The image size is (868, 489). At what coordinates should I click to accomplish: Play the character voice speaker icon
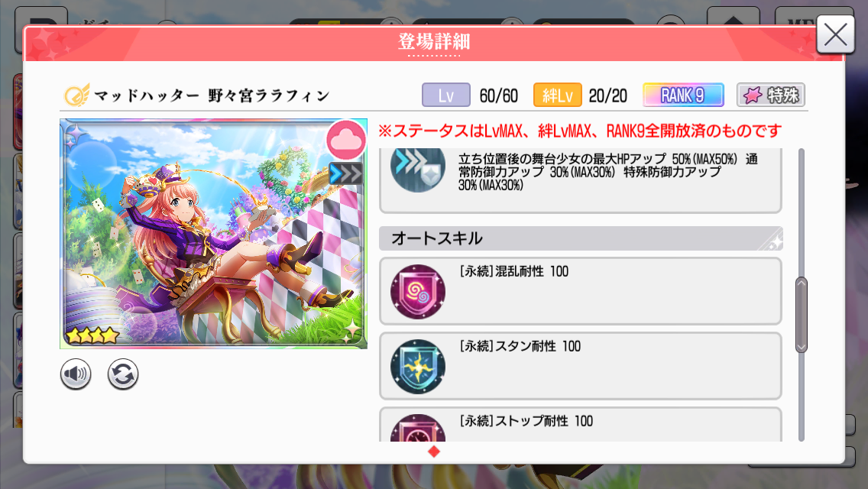(x=76, y=374)
